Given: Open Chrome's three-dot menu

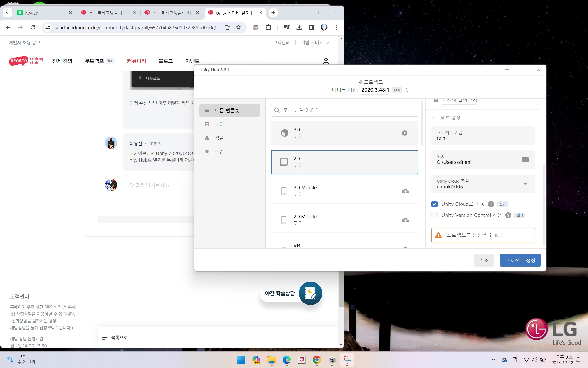Looking at the screenshot, I should tap(336, 27).
